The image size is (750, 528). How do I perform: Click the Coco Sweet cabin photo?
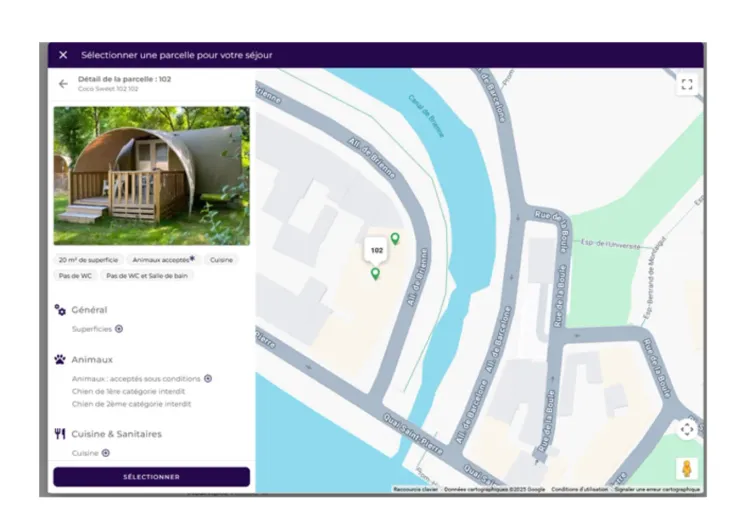tap(151, 176)
